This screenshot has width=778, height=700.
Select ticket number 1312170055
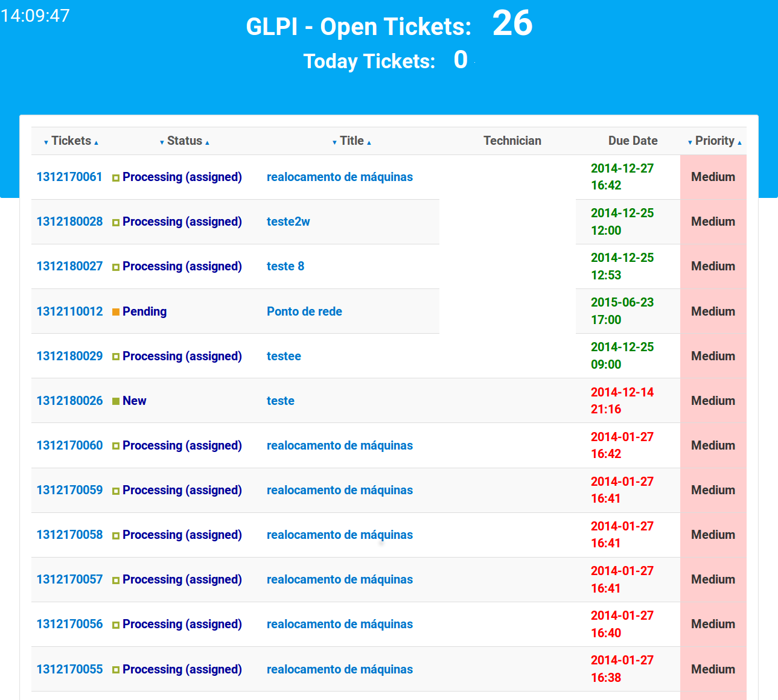pos(69,669)
